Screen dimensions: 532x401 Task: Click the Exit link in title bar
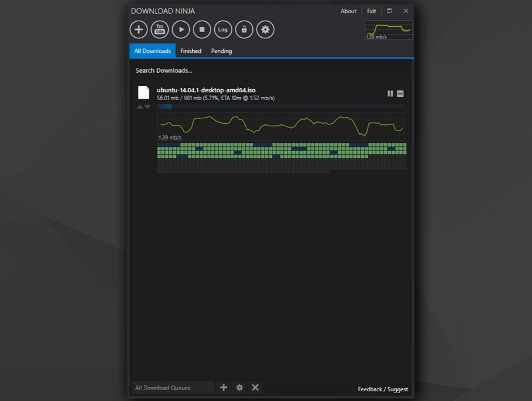coord(371,11)
